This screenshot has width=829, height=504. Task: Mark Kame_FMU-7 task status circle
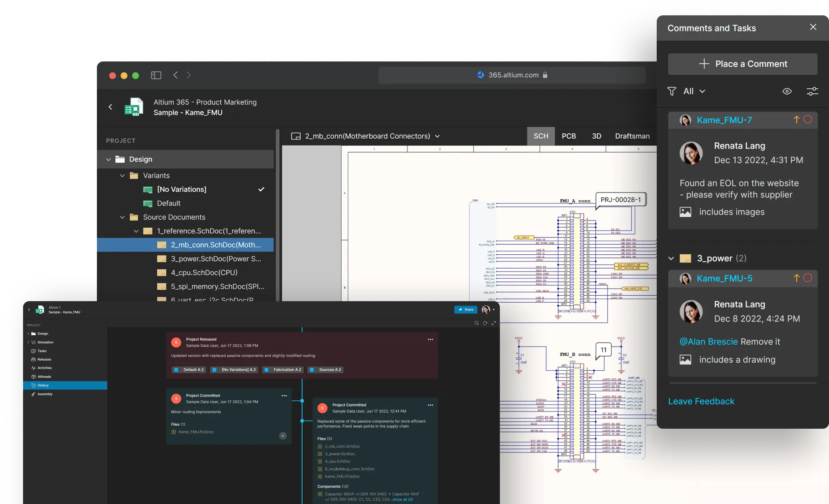(808, 119)
